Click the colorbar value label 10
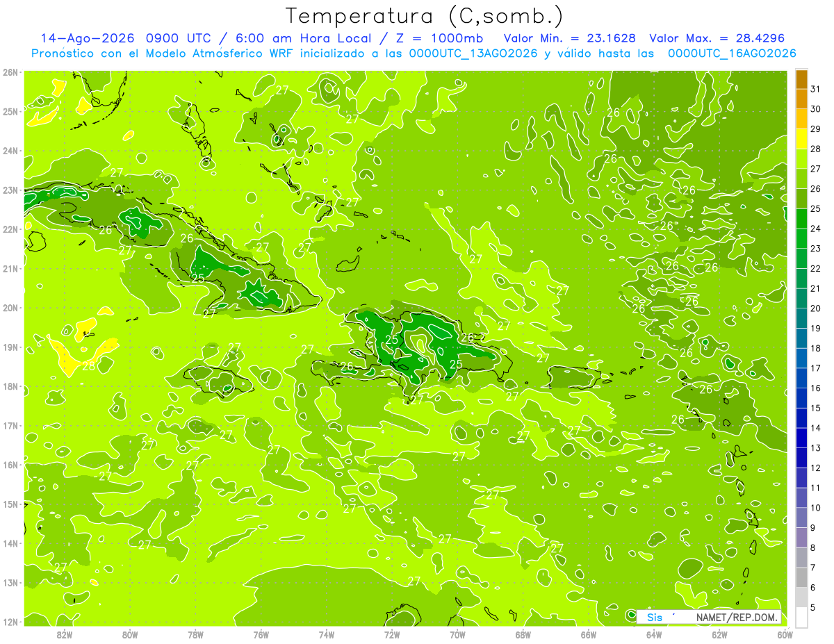Viewport: 834px width, 644px height. pyautogui.click(x=816, y=508)
